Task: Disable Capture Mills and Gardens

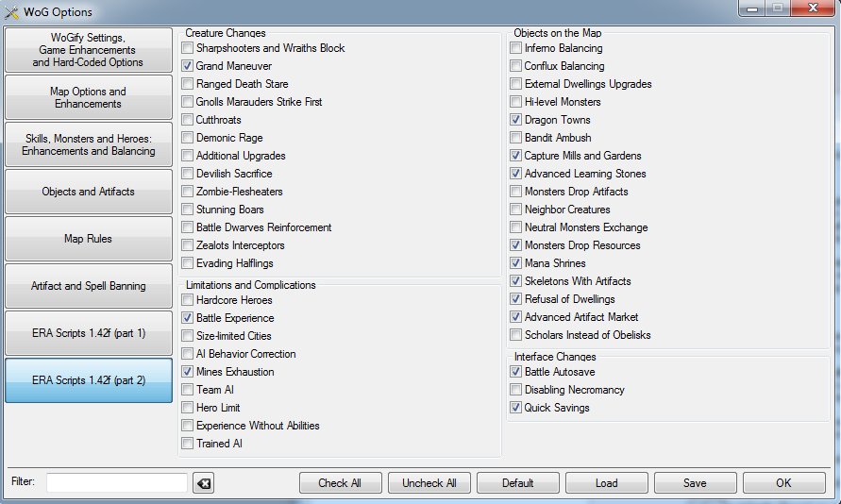Action: click(x=515, y=156)
